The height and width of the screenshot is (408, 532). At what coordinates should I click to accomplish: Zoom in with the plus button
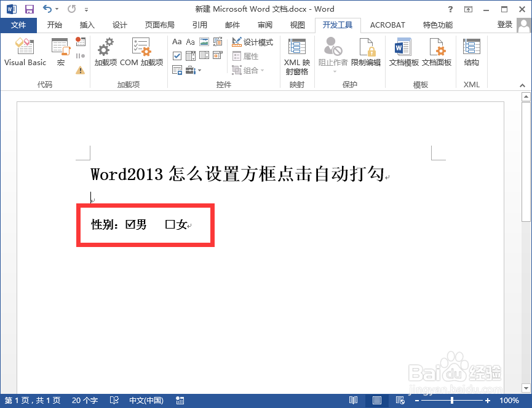(488, 401)
